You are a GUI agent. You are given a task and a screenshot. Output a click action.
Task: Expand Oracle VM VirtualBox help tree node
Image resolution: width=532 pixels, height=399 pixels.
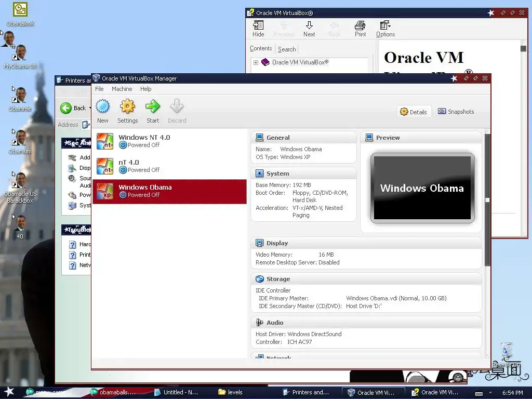point(256,62)
